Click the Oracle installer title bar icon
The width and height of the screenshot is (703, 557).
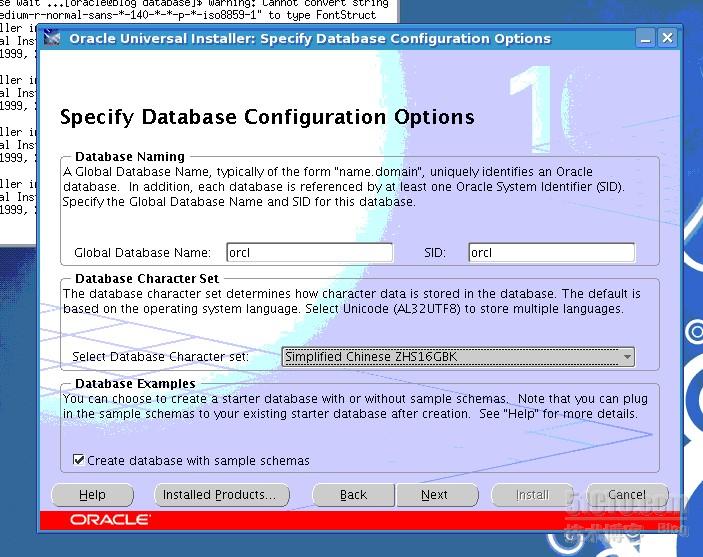[x=52, y=38]
